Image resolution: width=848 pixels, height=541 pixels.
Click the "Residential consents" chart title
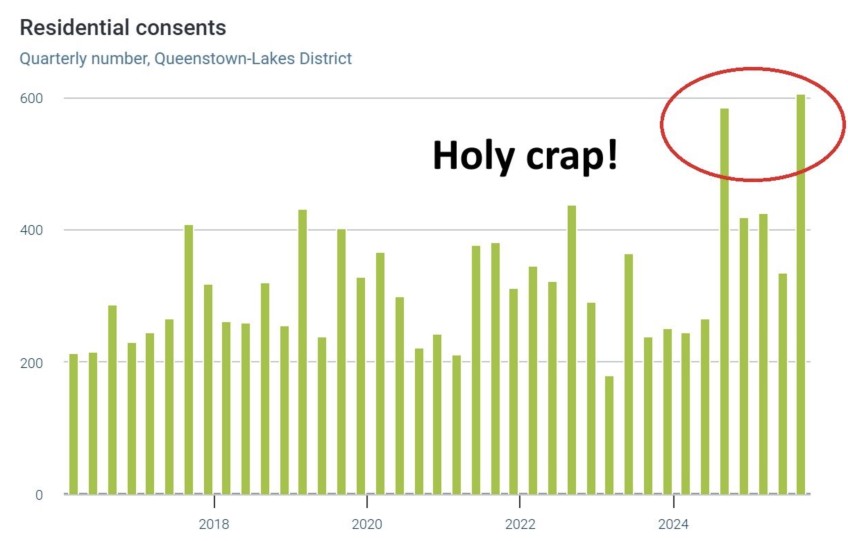[x=123, y=27]
